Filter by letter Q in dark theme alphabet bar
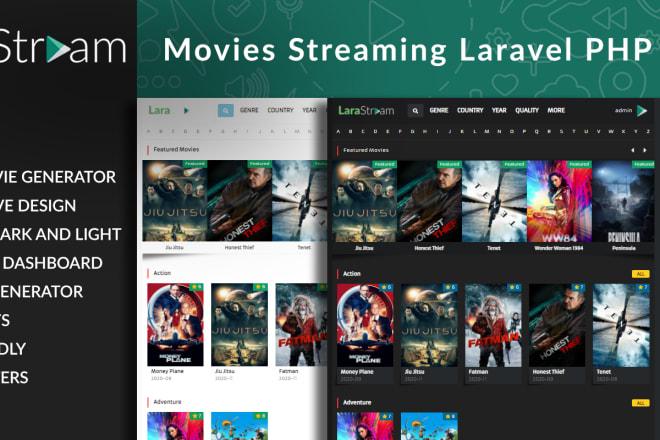This screenshot has height=440, width=660. [536, 131]
